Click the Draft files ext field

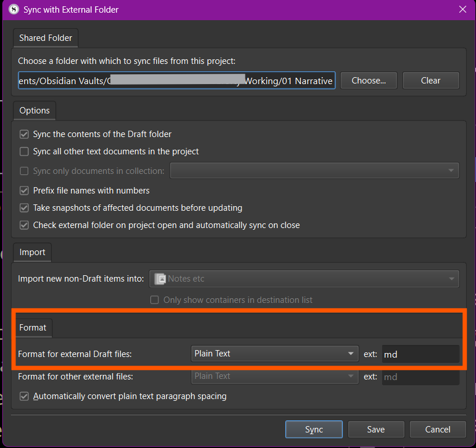[x=420, y=354]
